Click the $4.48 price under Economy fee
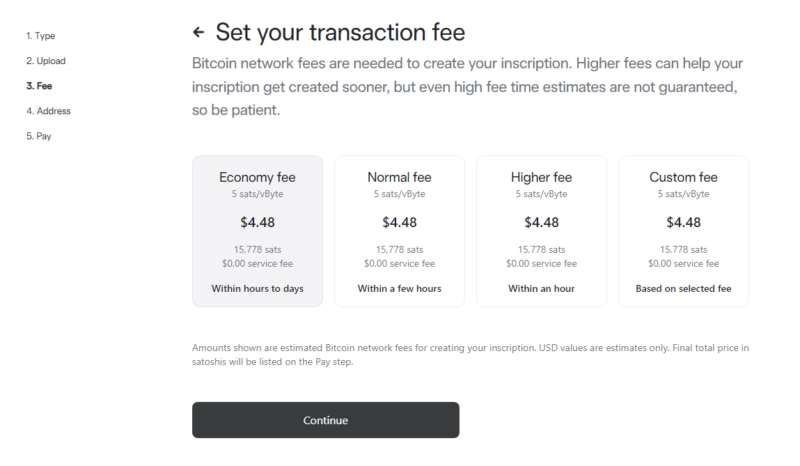 257,222
